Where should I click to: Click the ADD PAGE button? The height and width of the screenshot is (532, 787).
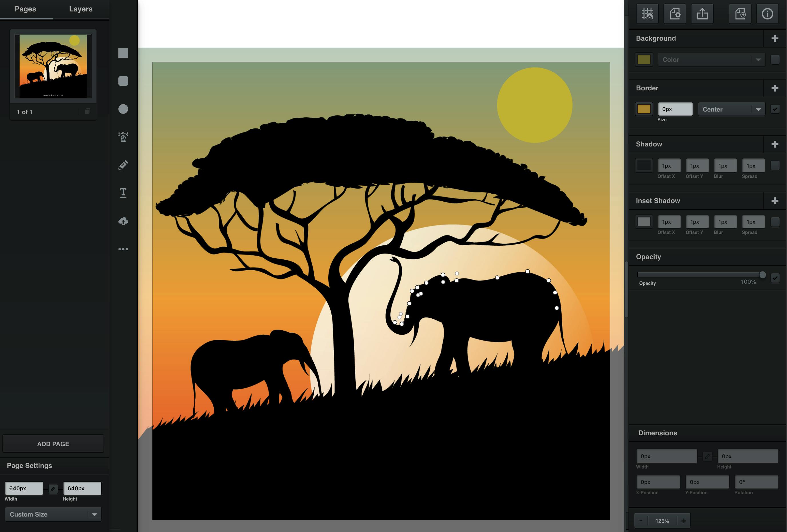[x=53, y=444]
